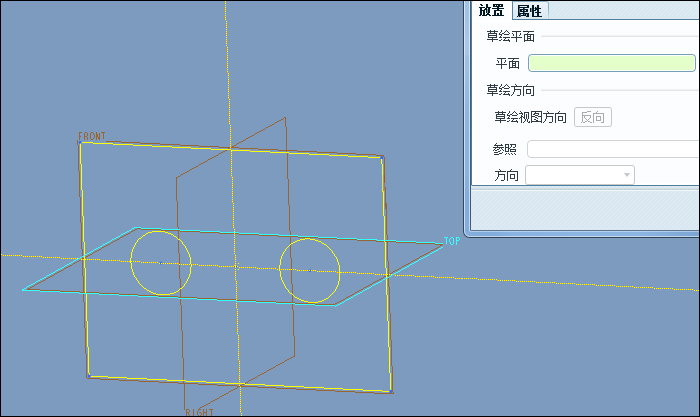Select the left sketched circle

pos(161,263)
